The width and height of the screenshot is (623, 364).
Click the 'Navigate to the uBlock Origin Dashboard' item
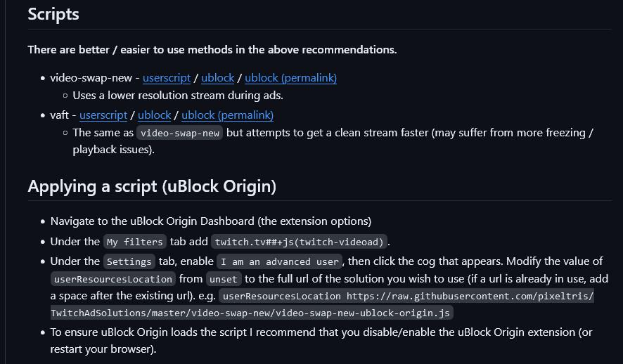coord(211,221)
